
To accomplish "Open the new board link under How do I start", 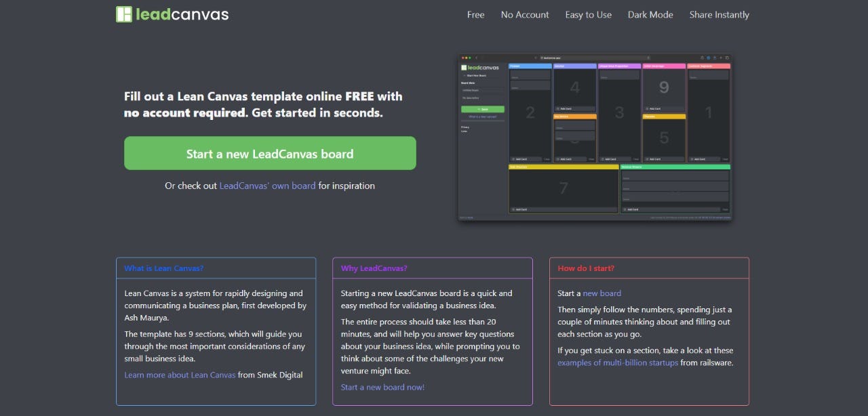I will tap(601, 293).
